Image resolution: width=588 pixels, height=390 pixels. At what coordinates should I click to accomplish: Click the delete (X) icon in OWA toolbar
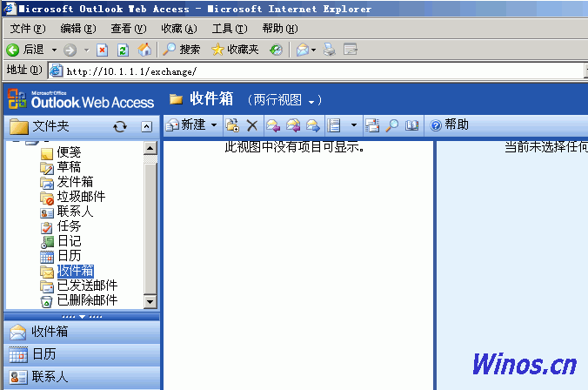coord(252,125)
